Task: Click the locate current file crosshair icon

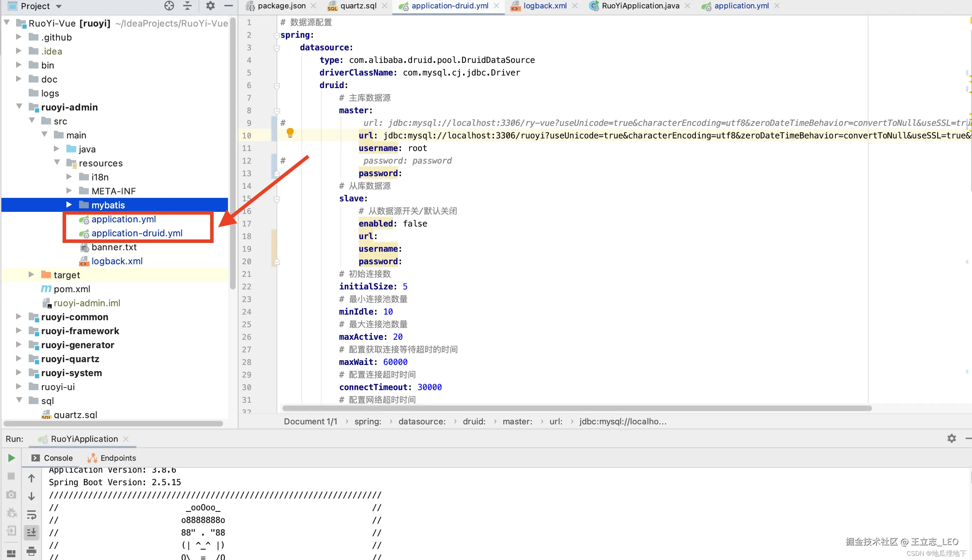Action: pos(169,6)
